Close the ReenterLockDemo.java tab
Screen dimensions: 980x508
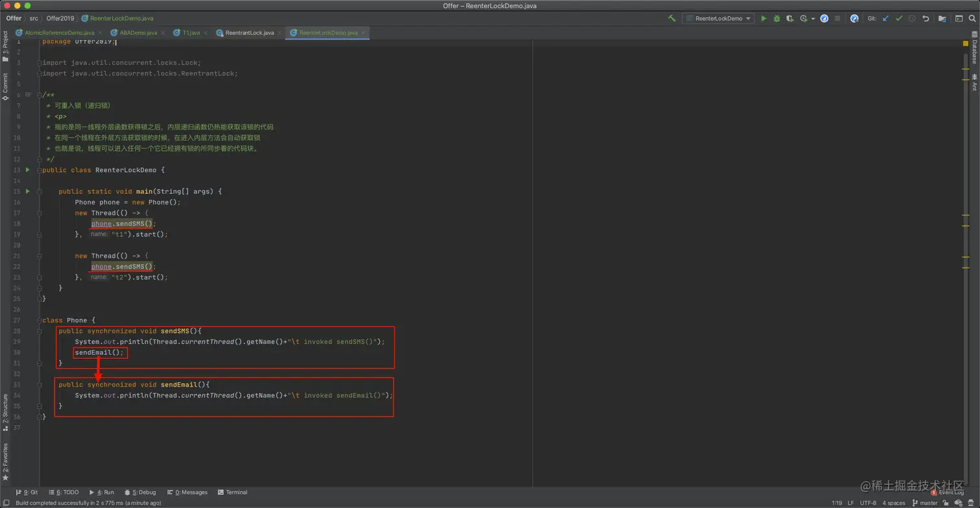364,32
